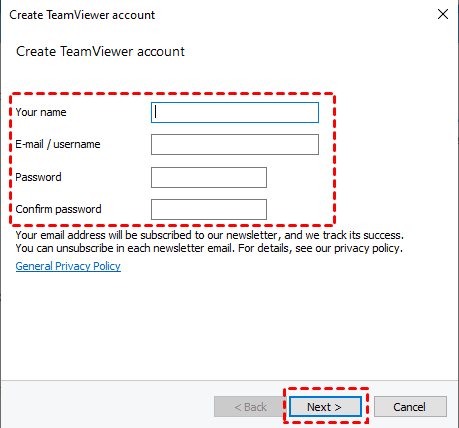The image size is (459, 428).
Task: Focus the E-mail / username input box
Action: [x=235, y=144]
